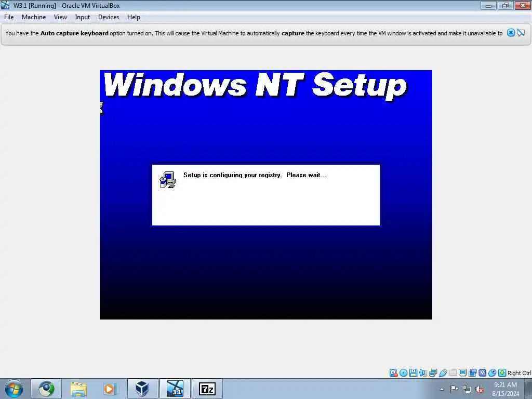Close the W3.1 VirtualBox window

[523, 5]
